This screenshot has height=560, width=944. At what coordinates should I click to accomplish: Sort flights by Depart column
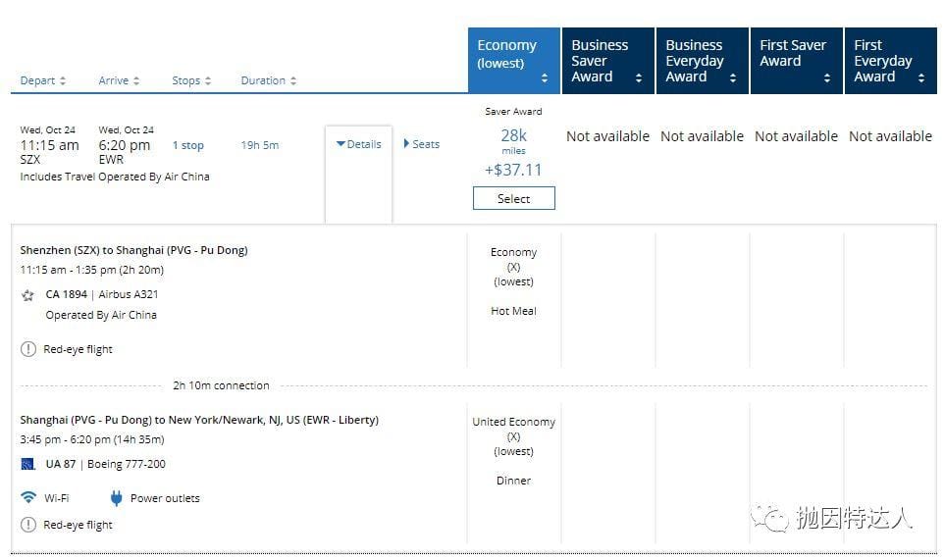[x=43, y=80]
